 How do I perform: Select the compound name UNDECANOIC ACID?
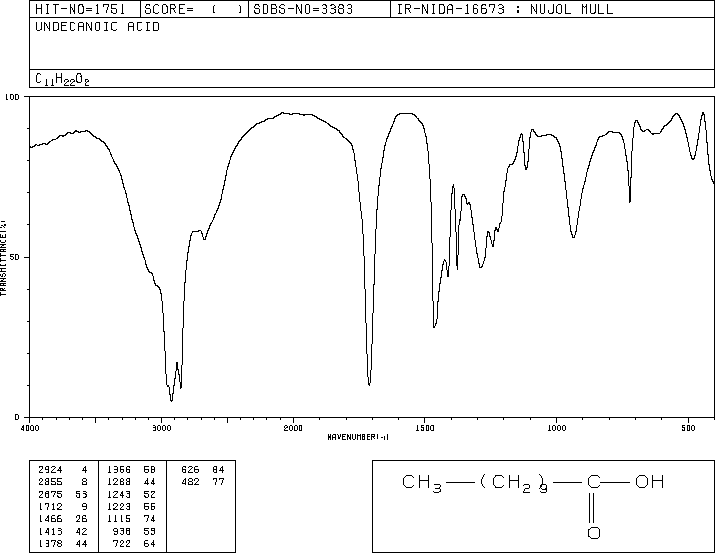[98, 27]
